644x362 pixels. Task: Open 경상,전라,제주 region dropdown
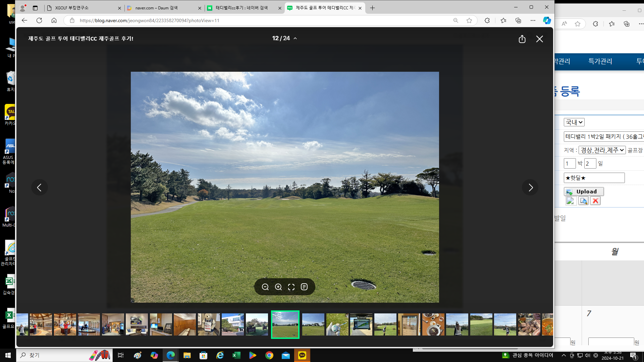point(602,150)
